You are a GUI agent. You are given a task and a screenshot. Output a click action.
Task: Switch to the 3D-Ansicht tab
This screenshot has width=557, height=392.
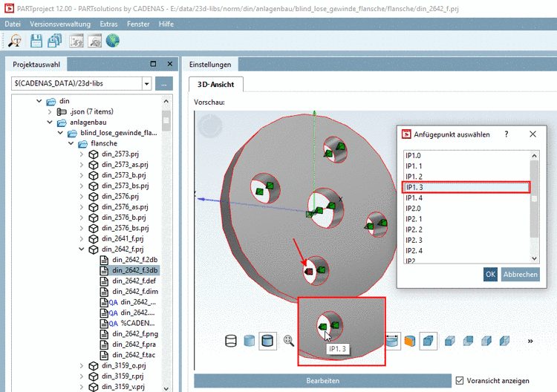[215, 85]
